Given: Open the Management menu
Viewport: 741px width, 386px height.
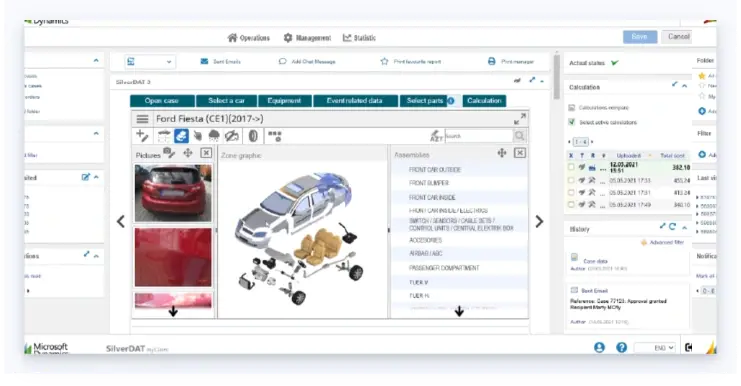Looking at the screenshot, I should tap(307, 38).
